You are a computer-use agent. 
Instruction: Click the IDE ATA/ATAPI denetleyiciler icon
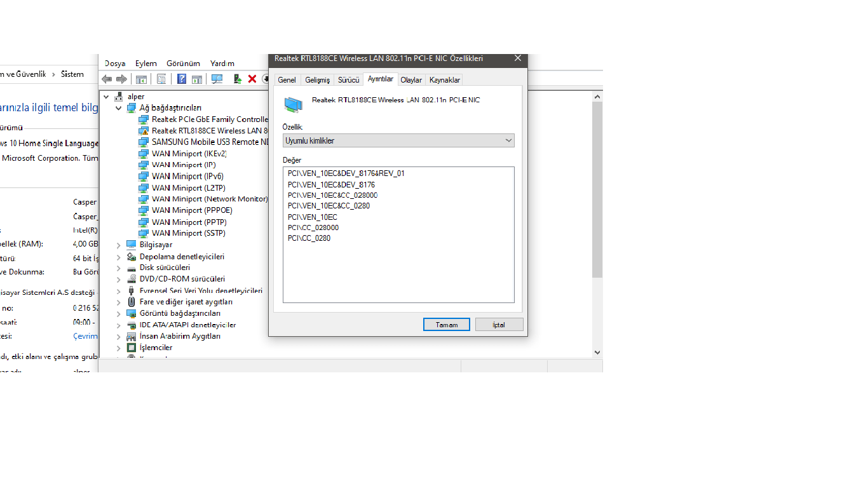tap(132, 325)
